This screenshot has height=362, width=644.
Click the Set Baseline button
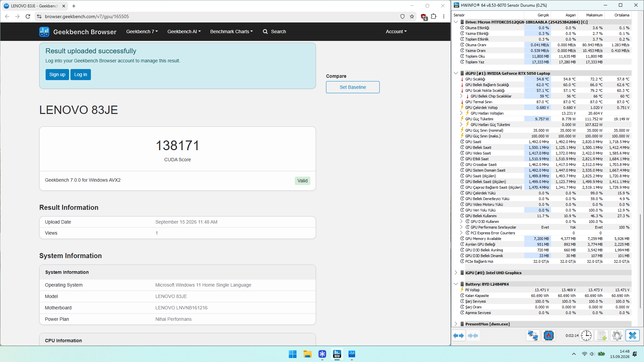pos(353,87)
